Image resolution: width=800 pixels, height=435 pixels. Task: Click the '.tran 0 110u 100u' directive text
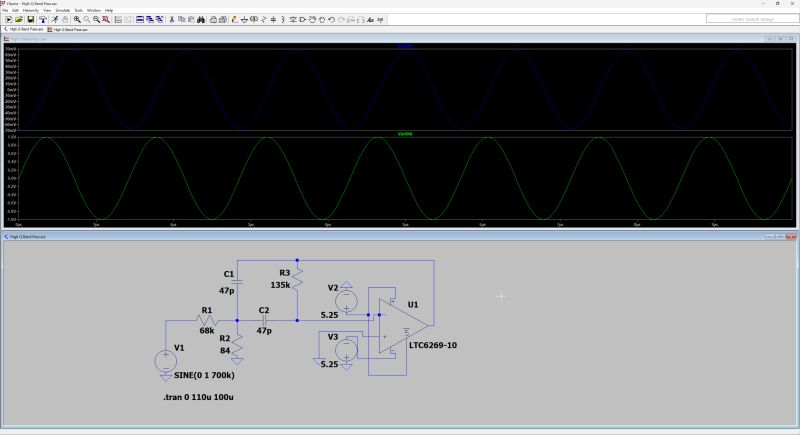[x=198, y=397]
